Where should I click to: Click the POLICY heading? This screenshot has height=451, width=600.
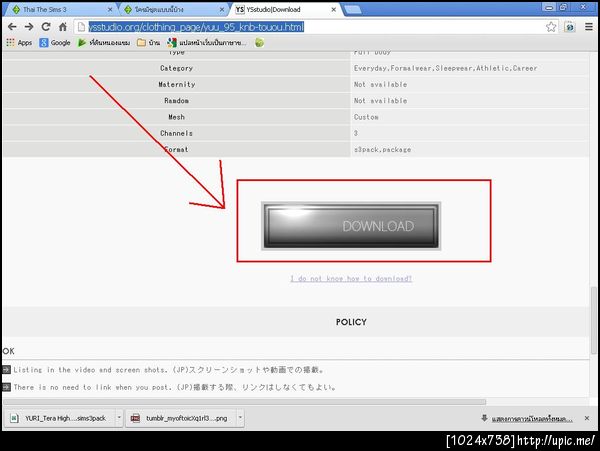[351, 322]
